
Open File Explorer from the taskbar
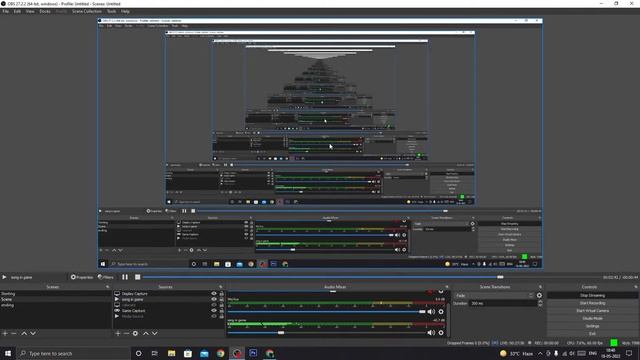point(171,353)
